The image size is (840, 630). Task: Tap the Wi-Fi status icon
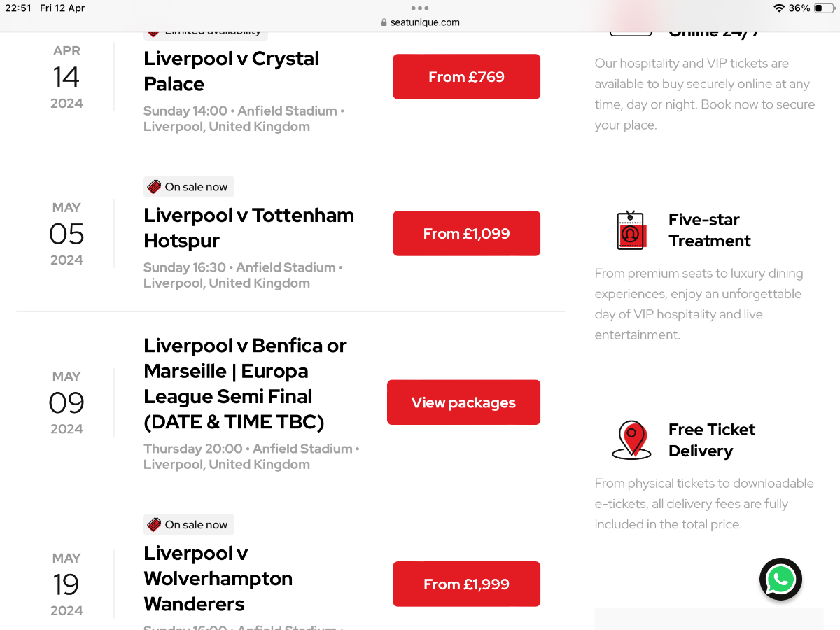(x=779, y=8)
